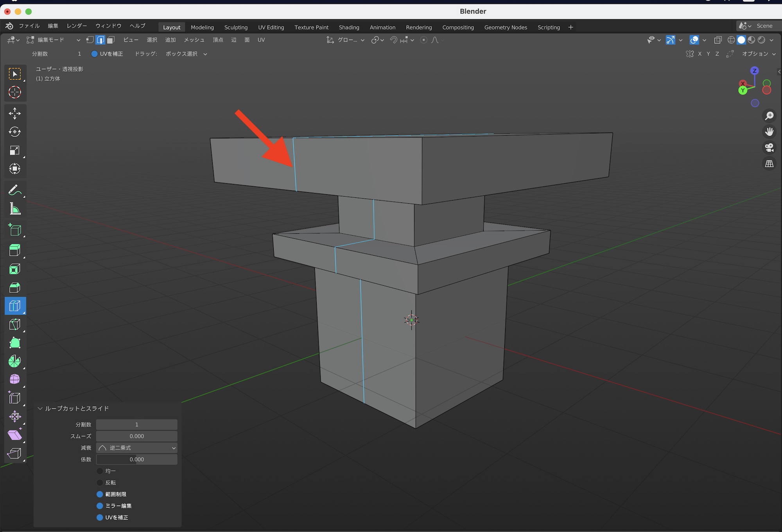Viewport: 782px width, 532px height.
Task: Switch to face select mode
Action: pyautogui.click(x=111, y=40)
